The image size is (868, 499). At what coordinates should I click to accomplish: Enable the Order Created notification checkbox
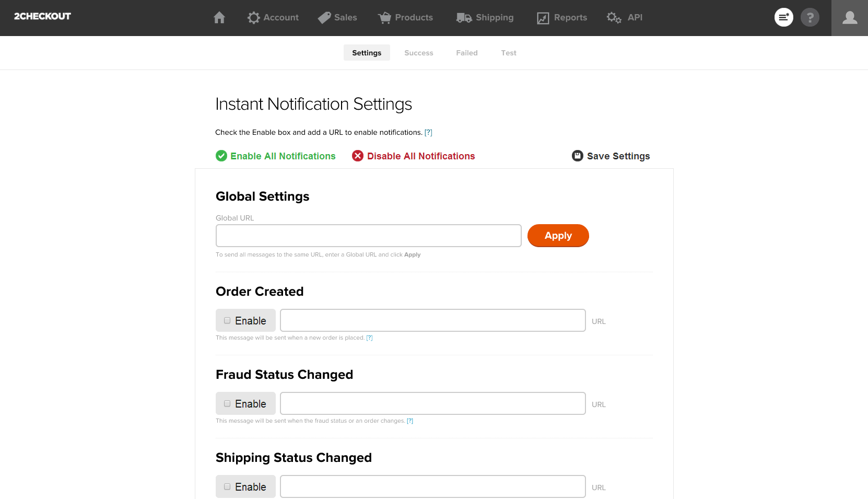[227, 320]
